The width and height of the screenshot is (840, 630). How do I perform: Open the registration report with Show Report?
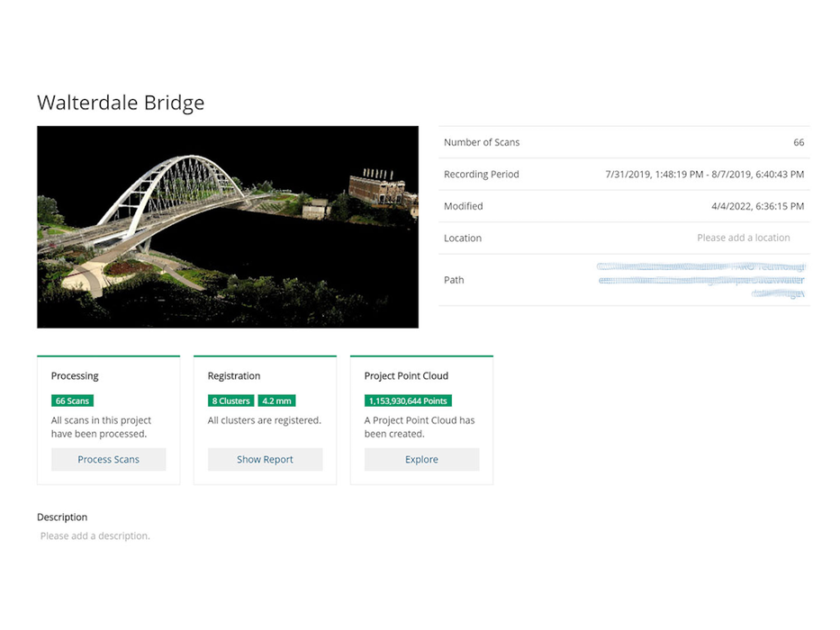point(265,459)
